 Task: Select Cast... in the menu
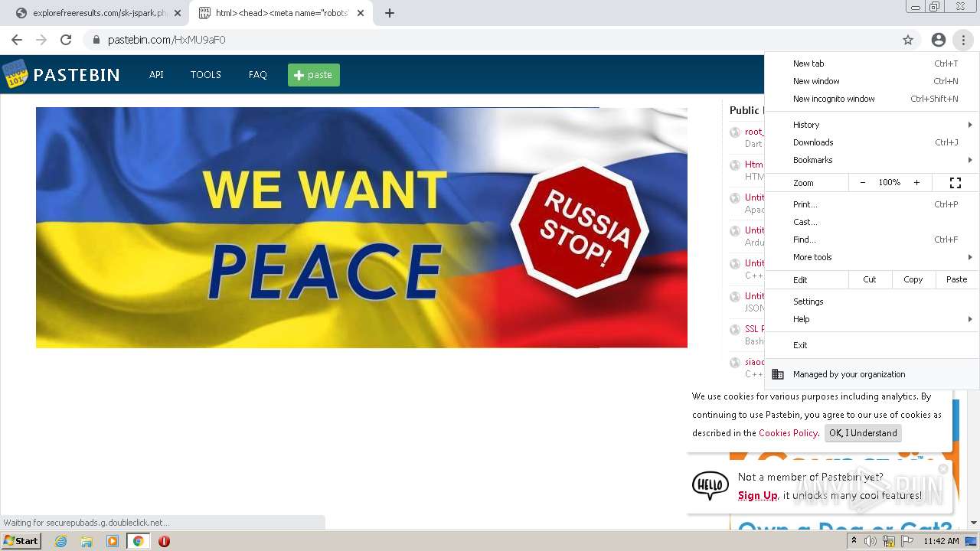click(872, 222)
